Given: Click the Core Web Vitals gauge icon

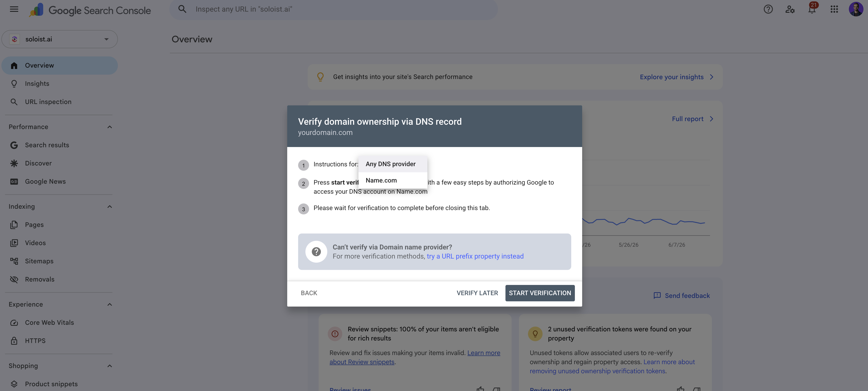Looking at the screenshot, I should 14,322.
